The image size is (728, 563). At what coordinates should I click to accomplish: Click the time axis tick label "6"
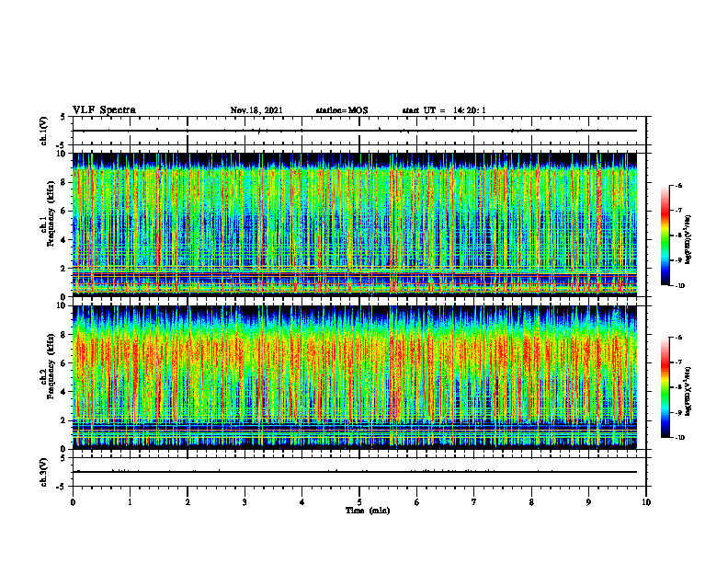(416, 502)
